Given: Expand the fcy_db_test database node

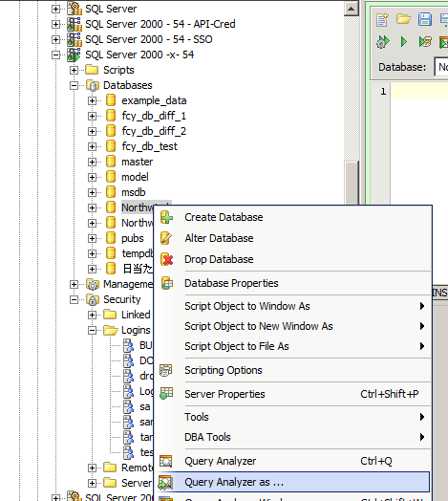Looking at the screenshot, I should point(93,146).
